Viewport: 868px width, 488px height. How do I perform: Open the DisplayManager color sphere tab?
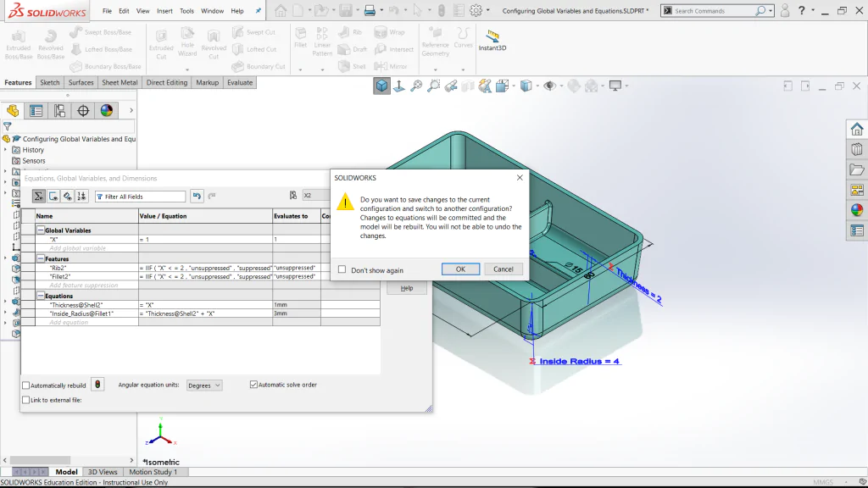(x=106, y=111)
